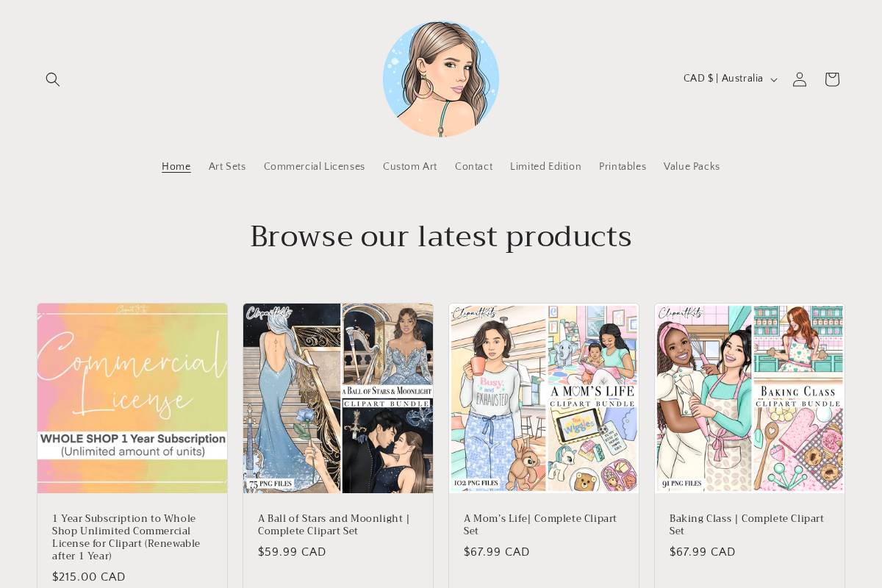The height and width of the screenshot is (588, 882).
Task: Click the 1 Year Subscription product title
Action: coord(126,537)
